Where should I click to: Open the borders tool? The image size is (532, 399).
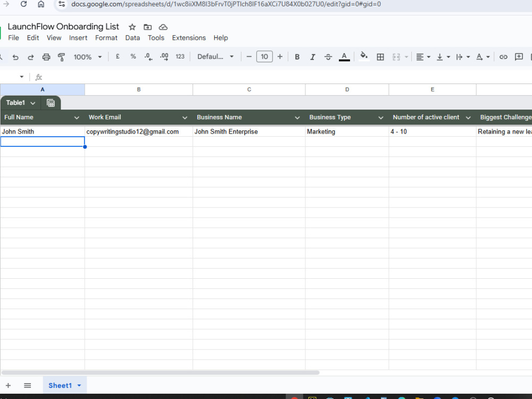380,57
